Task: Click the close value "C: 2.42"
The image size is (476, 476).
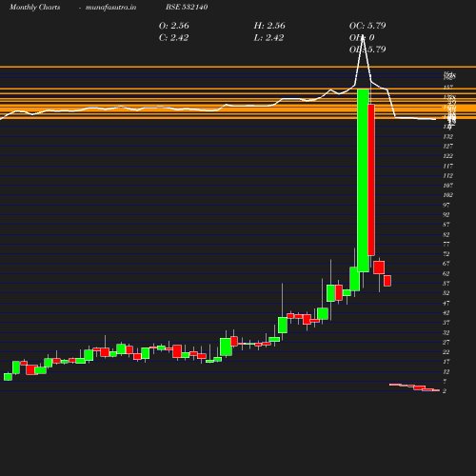Action: [173, 38]
